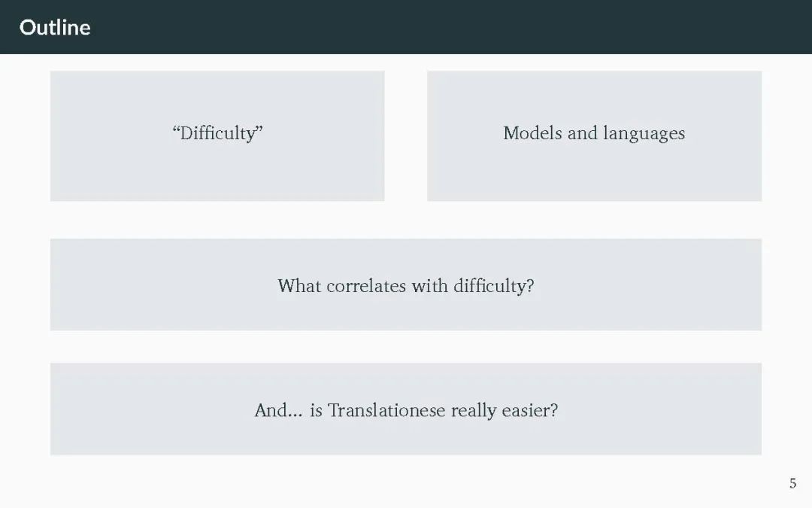
Task: Click the word "languages"
Action: click(644, 134)
